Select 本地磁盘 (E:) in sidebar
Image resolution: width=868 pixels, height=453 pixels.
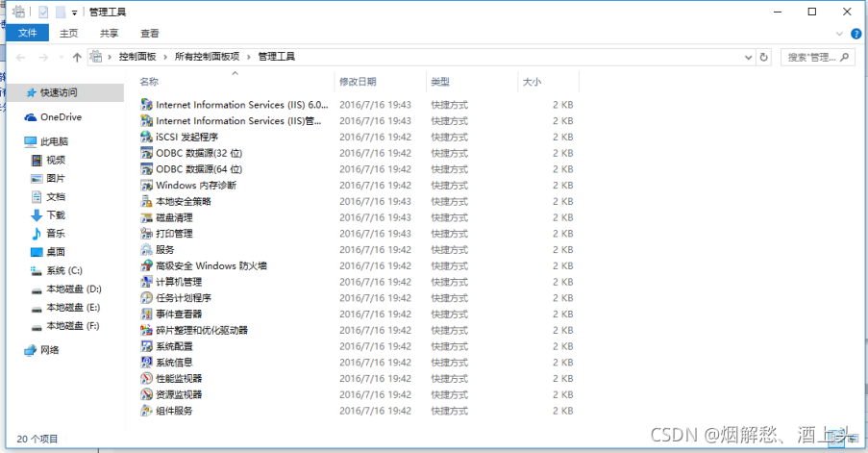(x=65, y=307)
